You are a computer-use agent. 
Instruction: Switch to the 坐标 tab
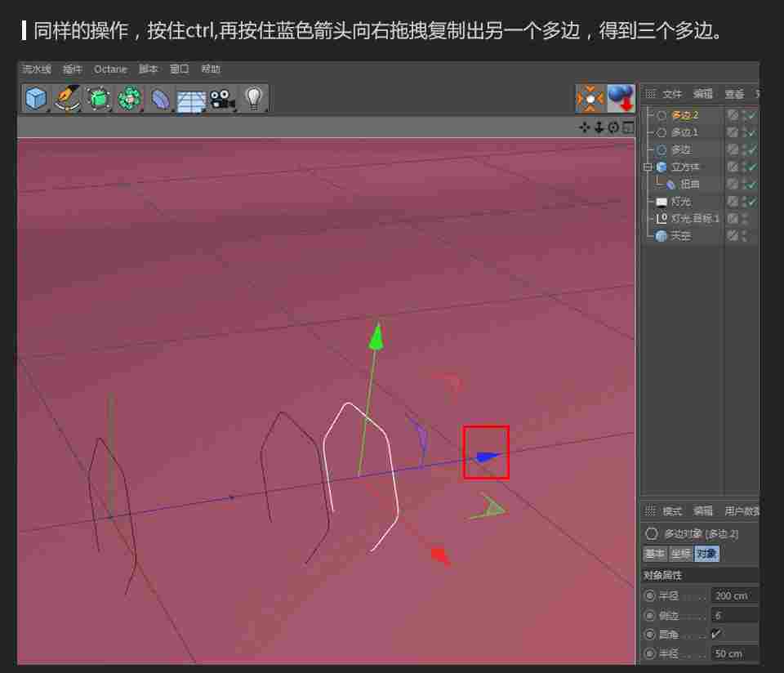[x=679, y=554]
